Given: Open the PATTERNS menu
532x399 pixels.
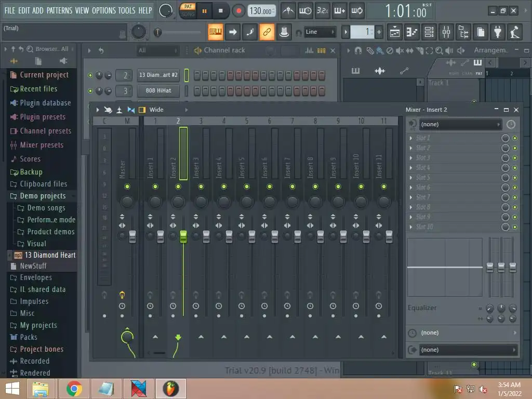Looking at the screenshot, I should [x=59, y=10].
